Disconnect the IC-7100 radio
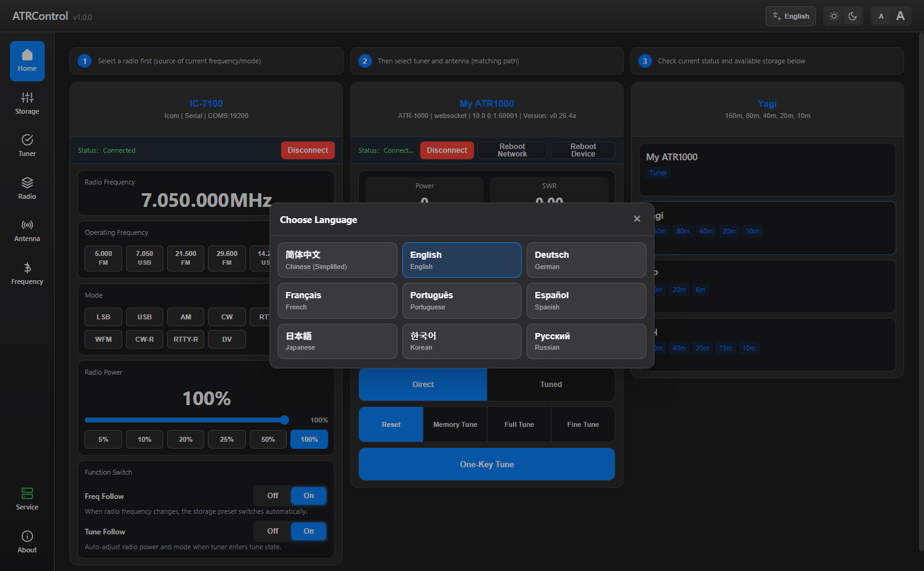The image size is (924, 571). pos(308,150)
